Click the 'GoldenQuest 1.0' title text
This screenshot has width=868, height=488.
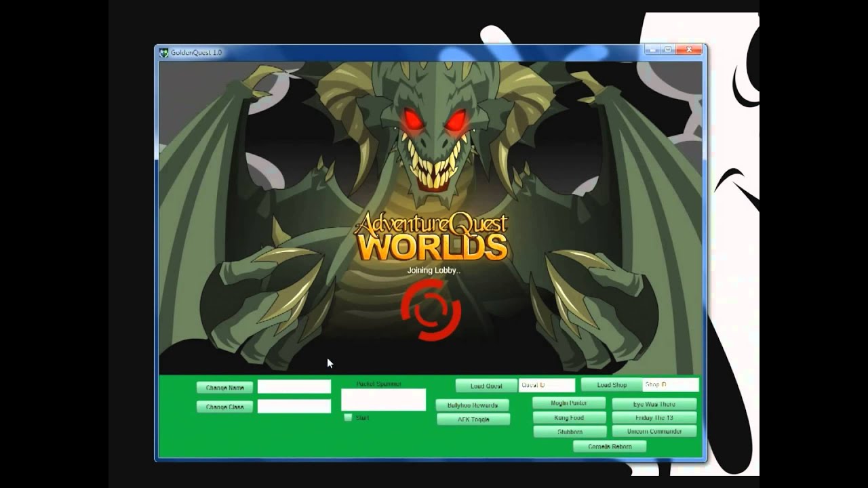click(197, 52)
